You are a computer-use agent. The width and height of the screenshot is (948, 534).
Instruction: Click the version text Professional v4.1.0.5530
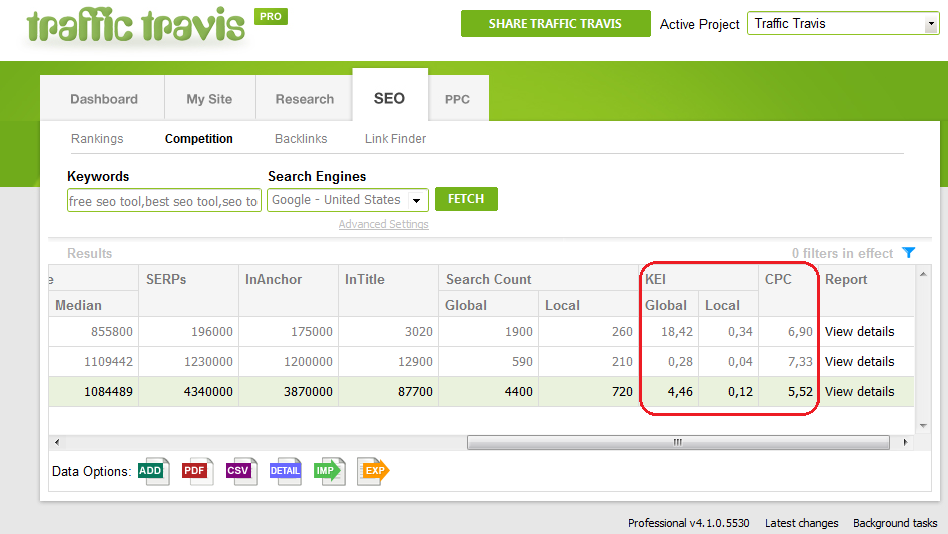[x=689, y=523]
